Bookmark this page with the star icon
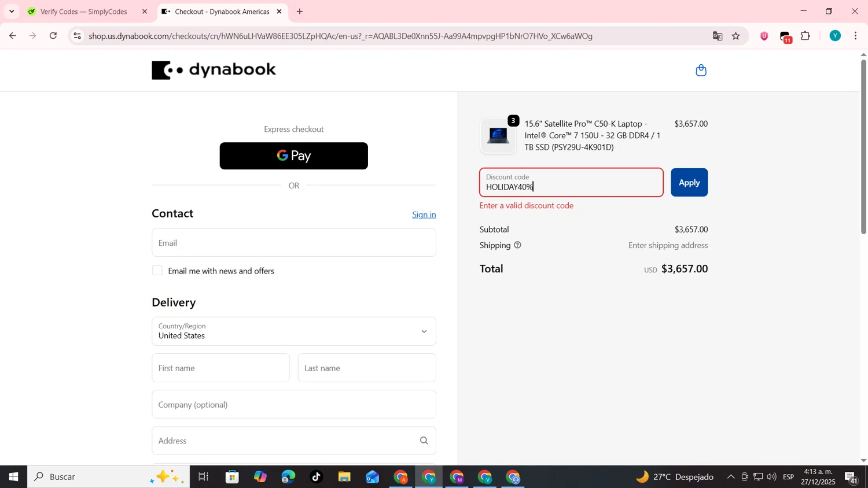 [x=736, y=36]
